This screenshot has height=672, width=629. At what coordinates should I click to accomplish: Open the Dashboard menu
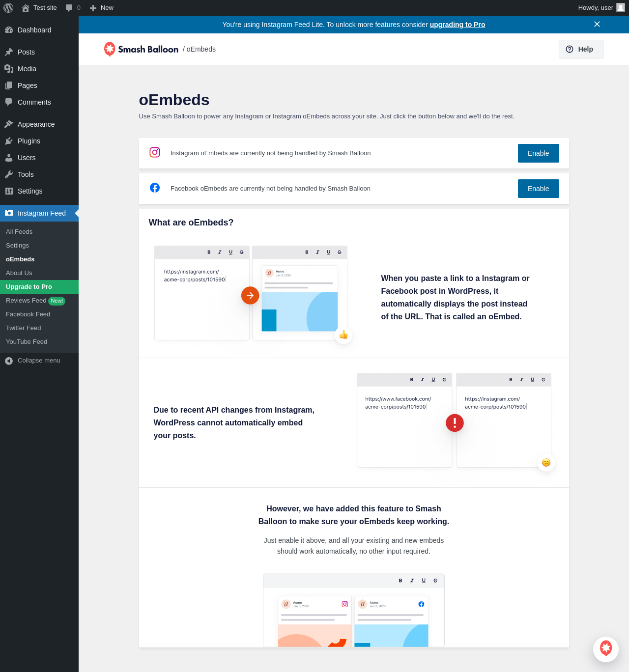tap(39, 30)
